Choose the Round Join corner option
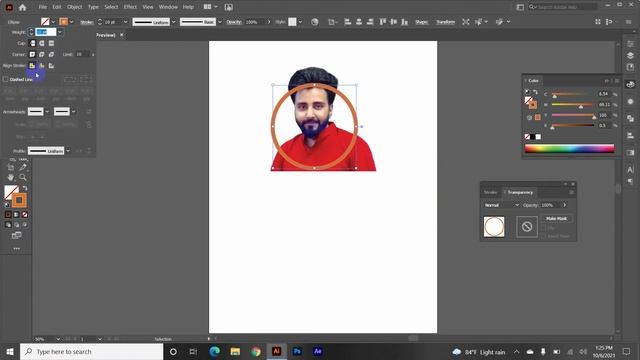 [42, 54]
